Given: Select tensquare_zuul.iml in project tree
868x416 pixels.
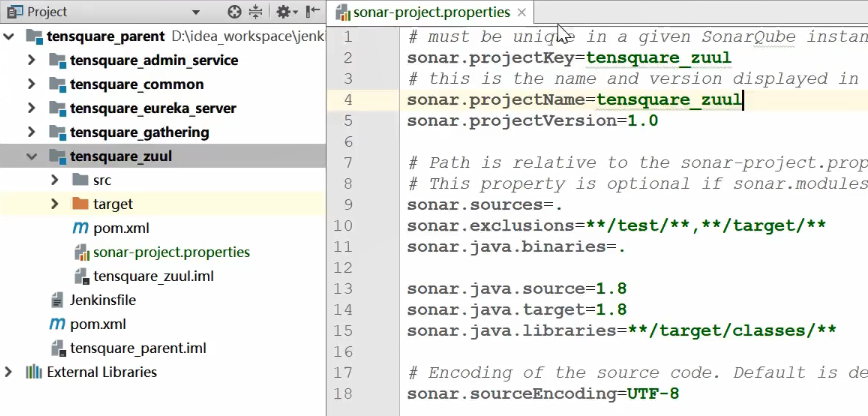Looking at the screenshot, I should [x=153, y=276].
